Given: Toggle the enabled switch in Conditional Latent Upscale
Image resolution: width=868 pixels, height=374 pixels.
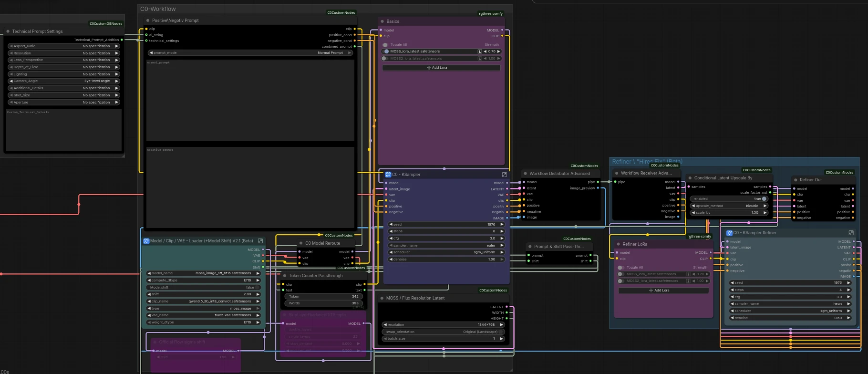Looking at the screenshot, I should point(764,199).
